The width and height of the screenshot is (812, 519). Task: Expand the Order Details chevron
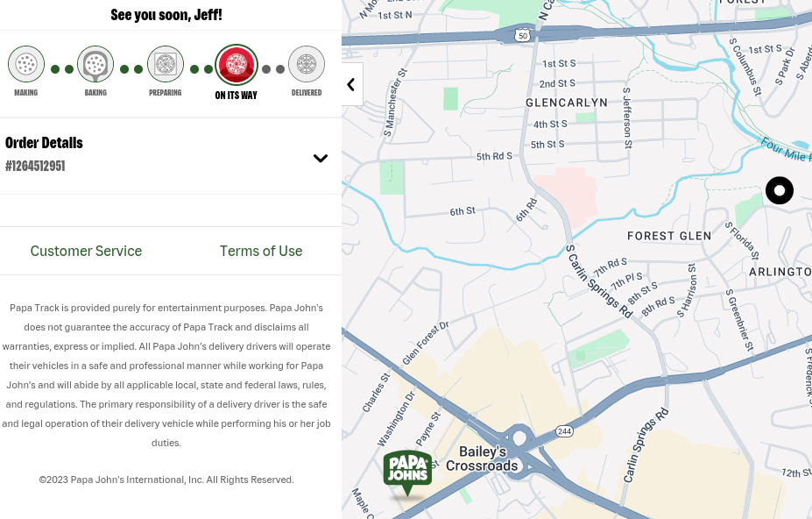321,158
